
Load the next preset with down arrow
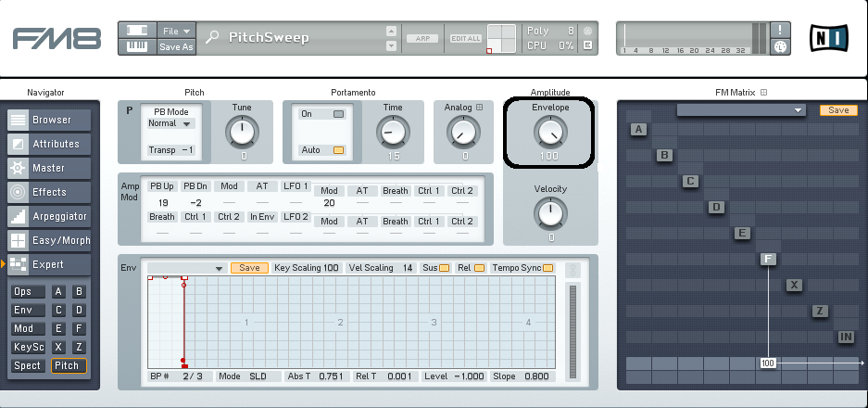click(391, 45)
